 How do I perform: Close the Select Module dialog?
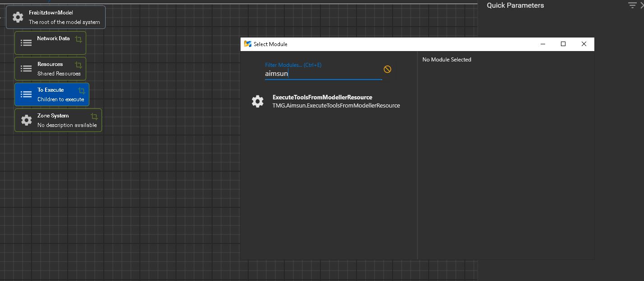(x=584, y=44)
